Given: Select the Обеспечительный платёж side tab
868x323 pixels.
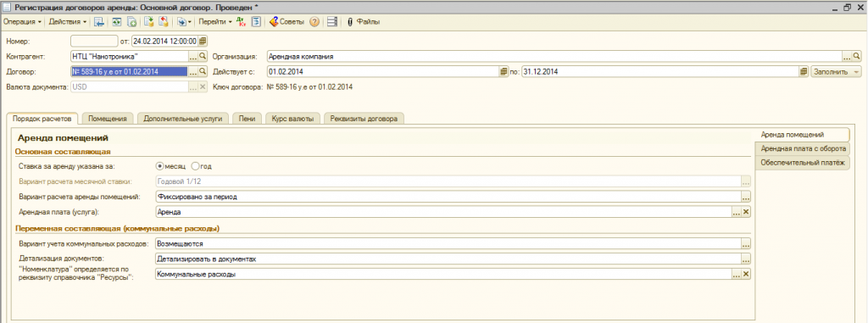Looking at the screenshot, I should click(x=802, y=163).
